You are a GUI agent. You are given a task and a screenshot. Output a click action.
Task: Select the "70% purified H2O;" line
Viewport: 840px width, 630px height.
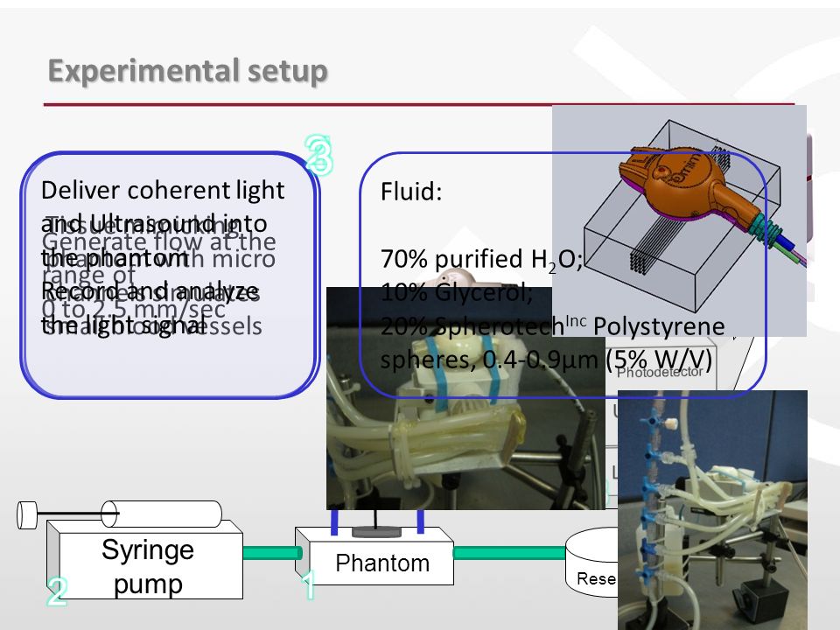tap(481, 260)
